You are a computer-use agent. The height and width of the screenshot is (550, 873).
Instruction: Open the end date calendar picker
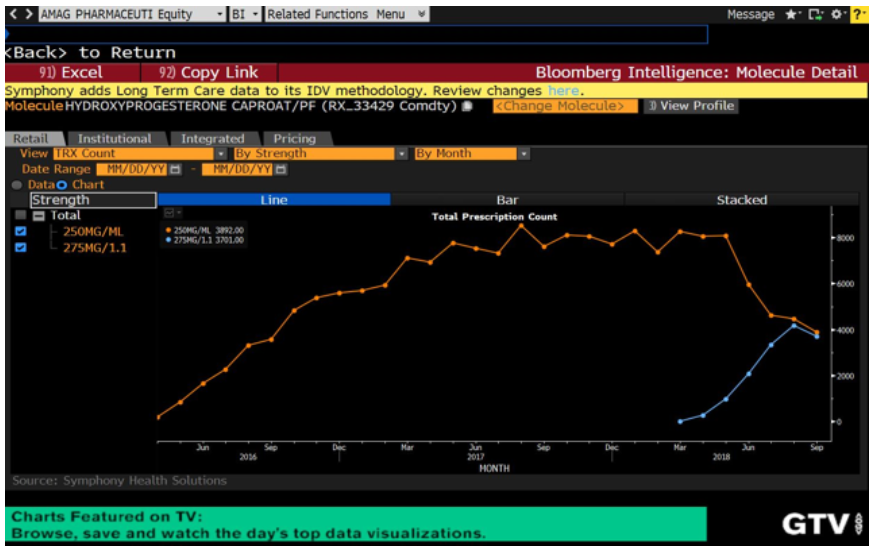(x=280, y=169)
